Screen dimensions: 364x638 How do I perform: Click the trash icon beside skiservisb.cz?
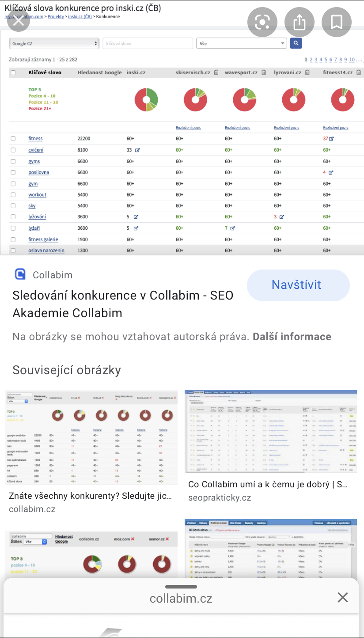click(x=216, y=72)
